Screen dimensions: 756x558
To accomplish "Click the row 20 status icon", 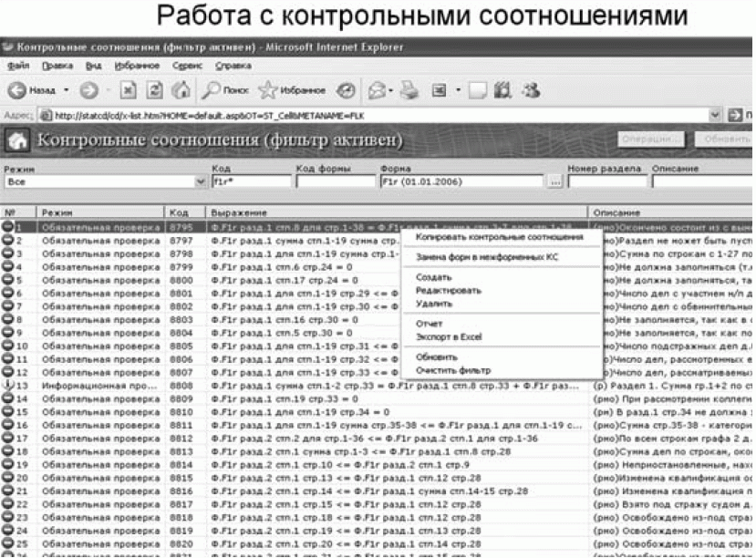I will (x=7, y=478).
